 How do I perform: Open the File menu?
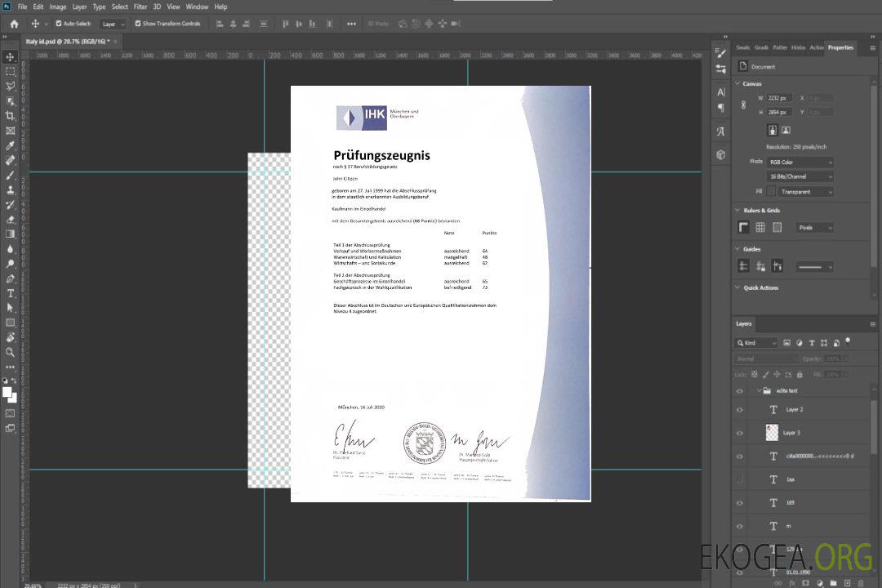coord(23,7)
